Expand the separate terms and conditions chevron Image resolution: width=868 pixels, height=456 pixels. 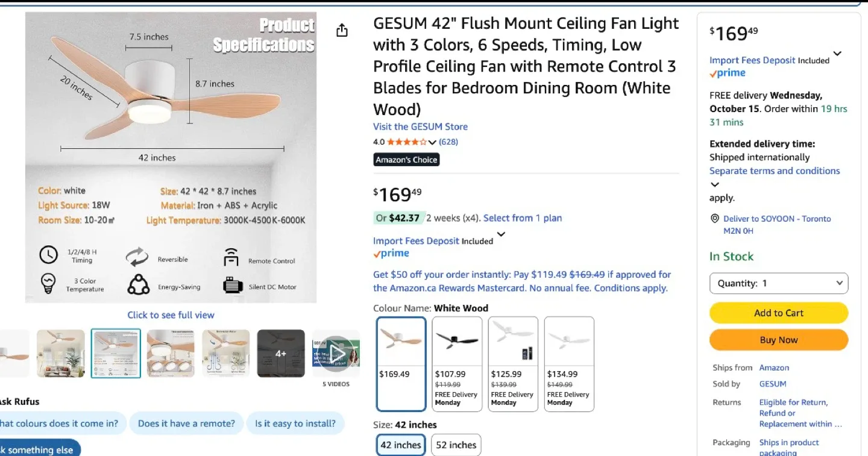[715, 185]
